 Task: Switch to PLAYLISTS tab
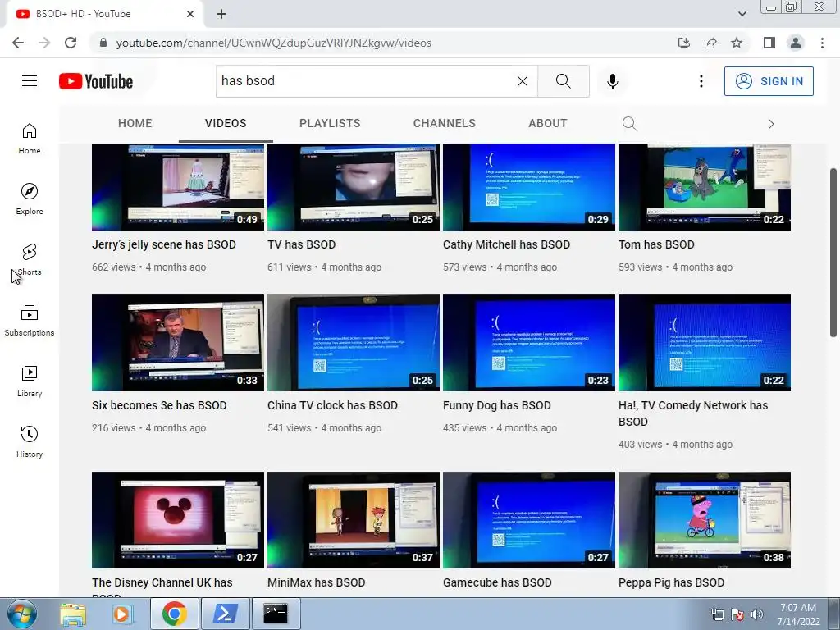[x=330, y=123]
